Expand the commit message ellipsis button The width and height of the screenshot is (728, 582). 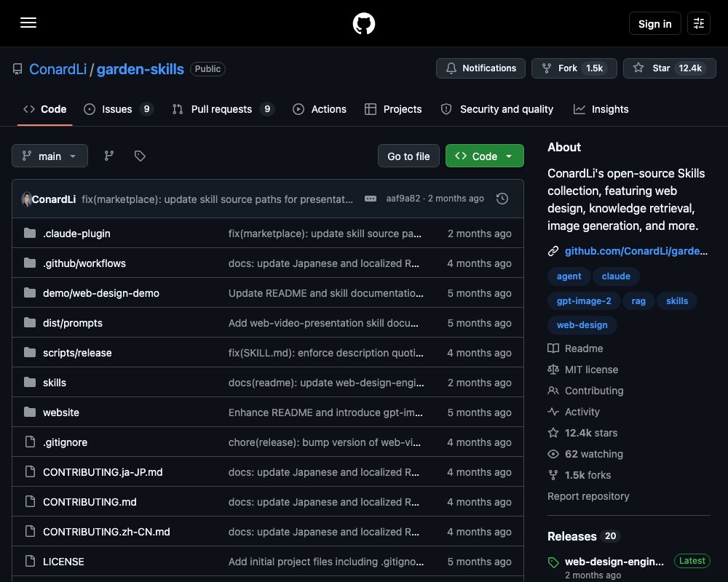pos(370,199)
